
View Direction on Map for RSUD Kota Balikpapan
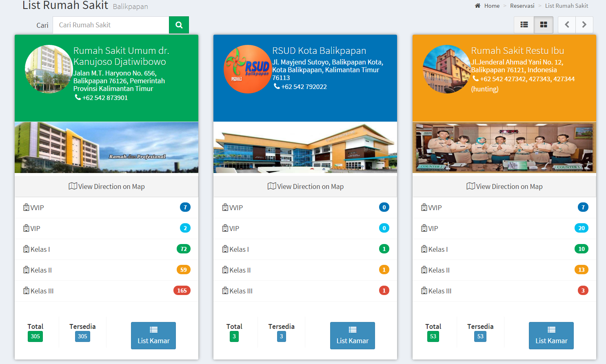click(305, 186)
